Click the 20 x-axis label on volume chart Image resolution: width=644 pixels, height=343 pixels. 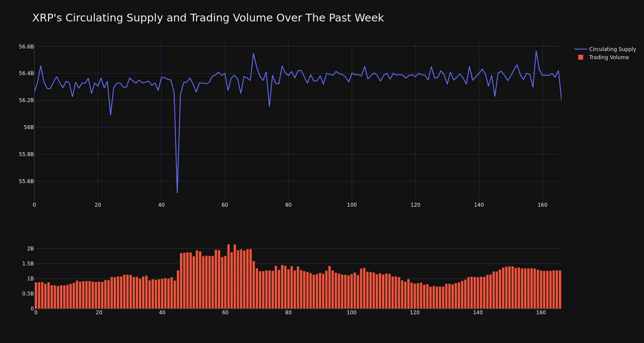coord(99,313)
